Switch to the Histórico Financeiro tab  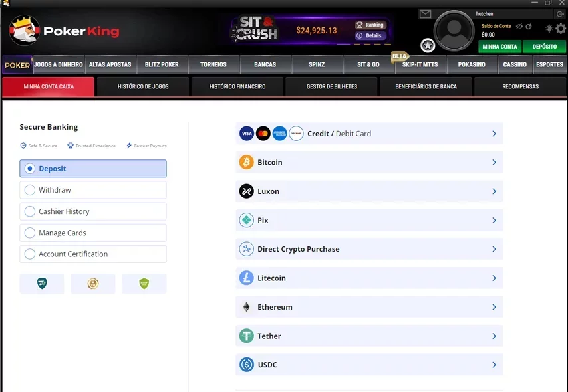coord(237,86)
